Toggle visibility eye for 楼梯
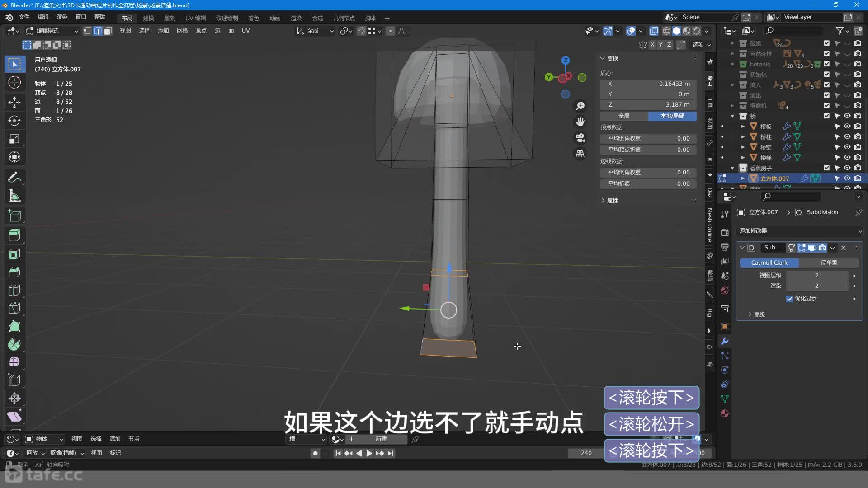The width and height of the screenshot is (868, 488). pos(847,157)
